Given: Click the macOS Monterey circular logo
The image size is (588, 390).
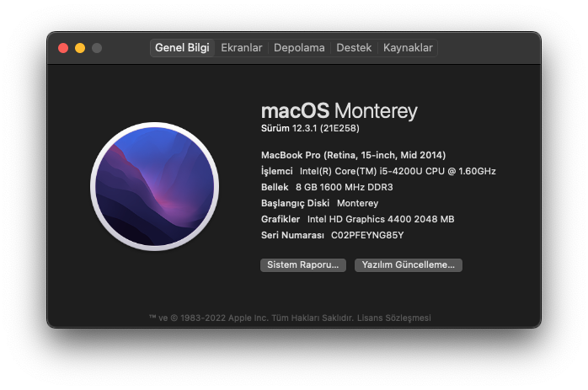Looking at the screenshot, I should point(154,186).
